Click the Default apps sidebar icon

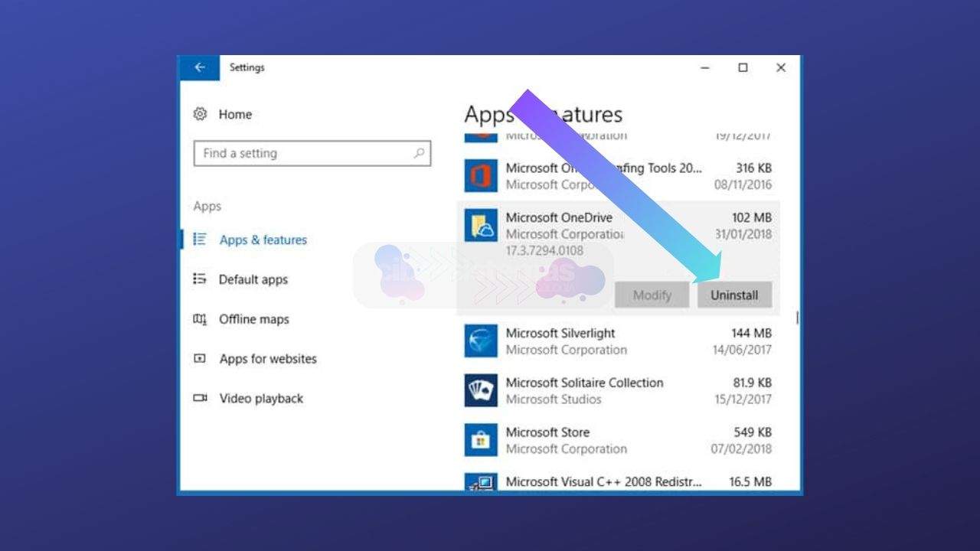point(200,279)
